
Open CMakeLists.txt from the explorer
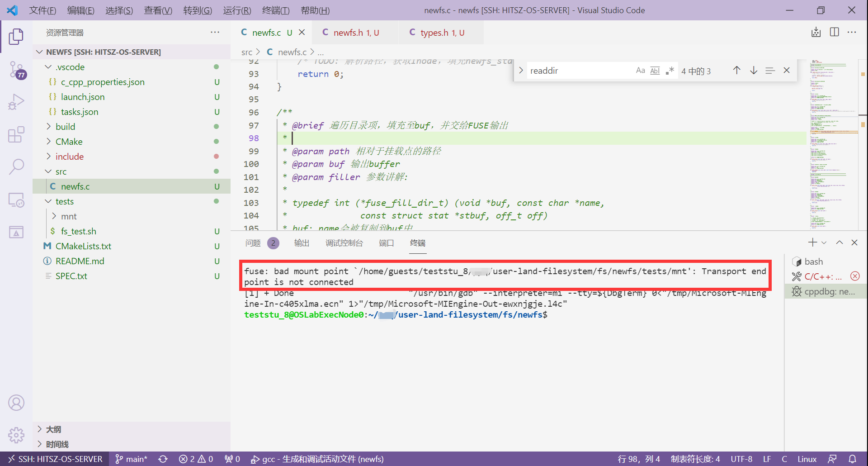tap(83, 246)
